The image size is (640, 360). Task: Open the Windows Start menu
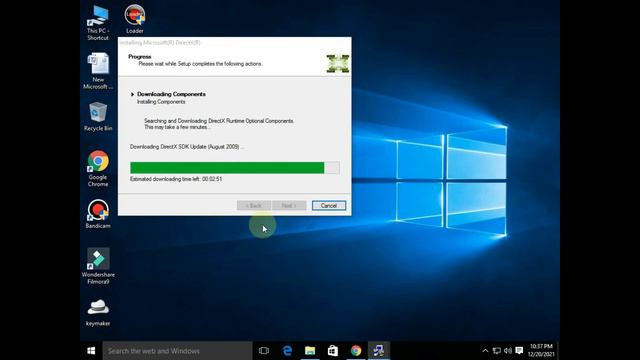(91, 351)
